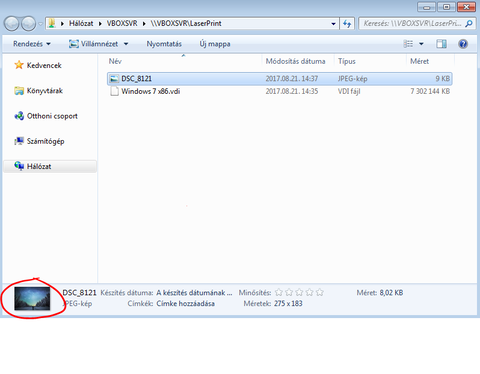The height and width of the screenshot is (374, 480).
Task: Open the recent pages dropdown beside the navigation arrows
Action: pos(40,24)
